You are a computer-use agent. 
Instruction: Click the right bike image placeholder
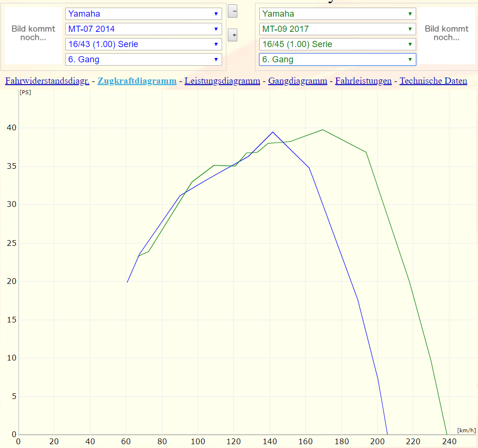point(447,33)
